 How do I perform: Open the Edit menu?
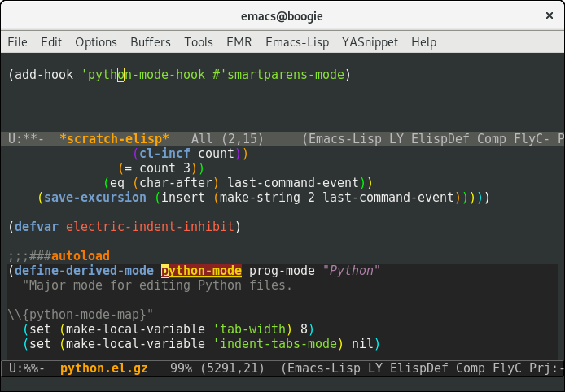click(51, 42)
